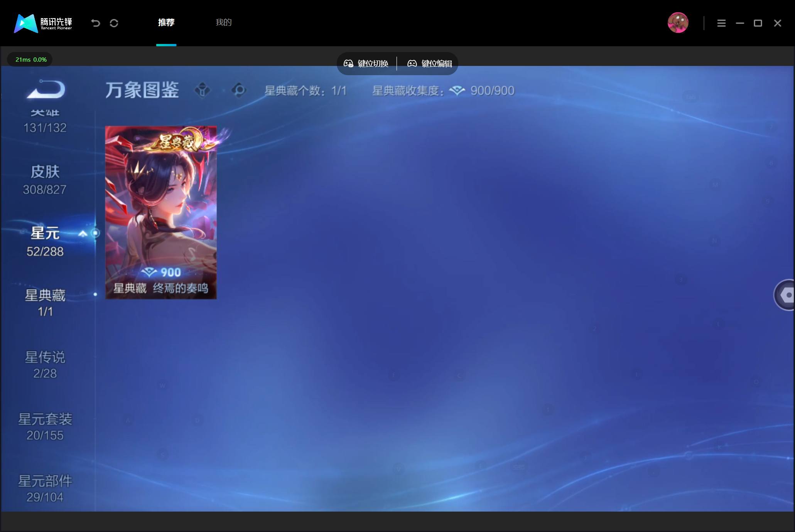Switch to the 我的 tab

tap(224, 22)
